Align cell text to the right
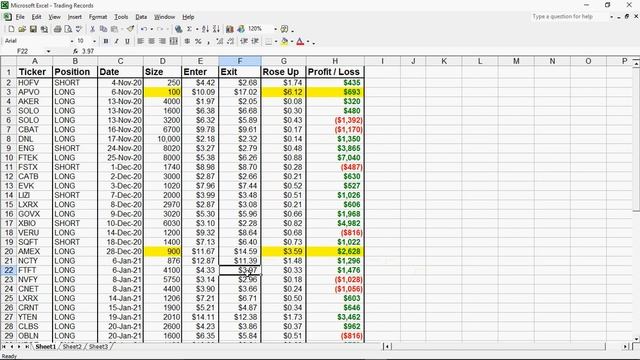The image size is (640, 360). point(162,41)
